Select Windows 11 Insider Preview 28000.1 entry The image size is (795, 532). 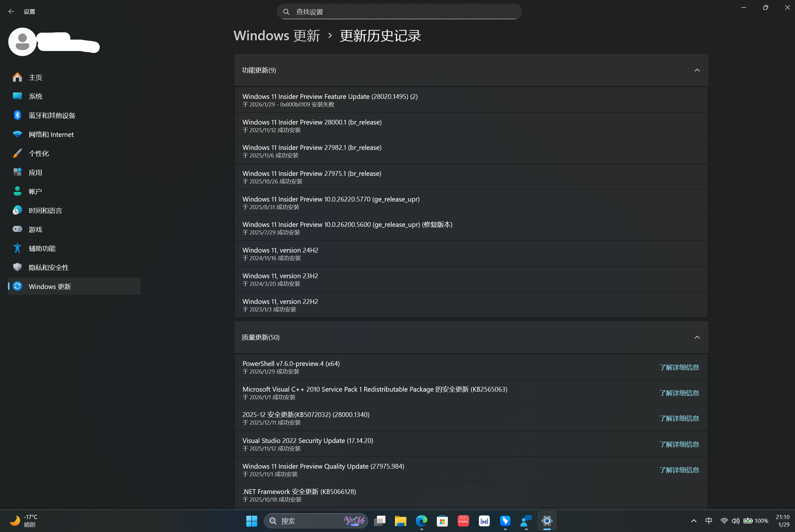coord(471,125)
